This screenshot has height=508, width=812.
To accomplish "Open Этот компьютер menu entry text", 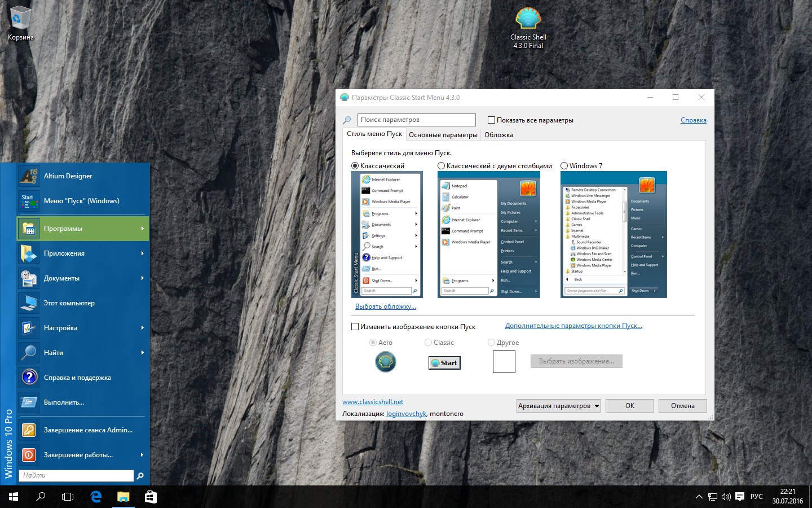I will tap(69, 303).
